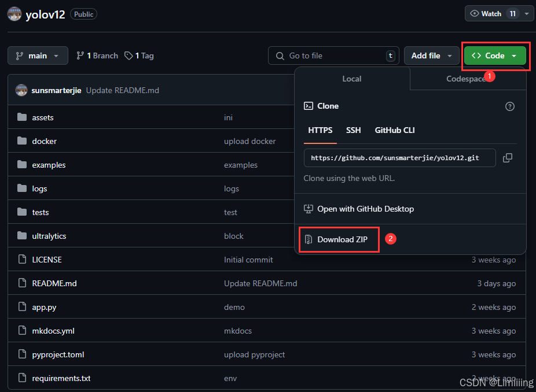This screenshot has height=392, width=536.
Task: Click the commit author avatar near sunsmarterjie
Action: (21, 90)
